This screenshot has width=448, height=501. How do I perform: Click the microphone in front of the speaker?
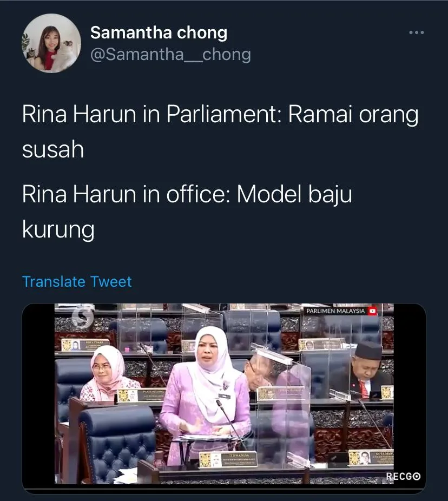tap(230, 422)
